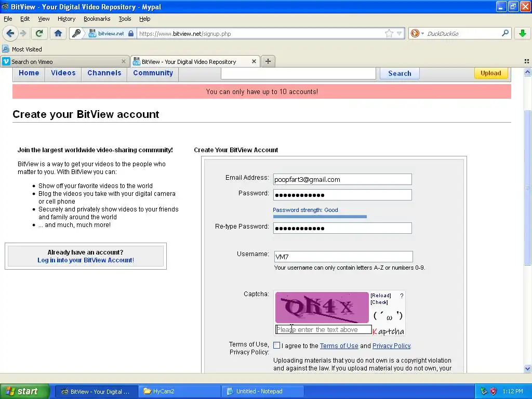Click the captcha text entry field

[323, 329]
